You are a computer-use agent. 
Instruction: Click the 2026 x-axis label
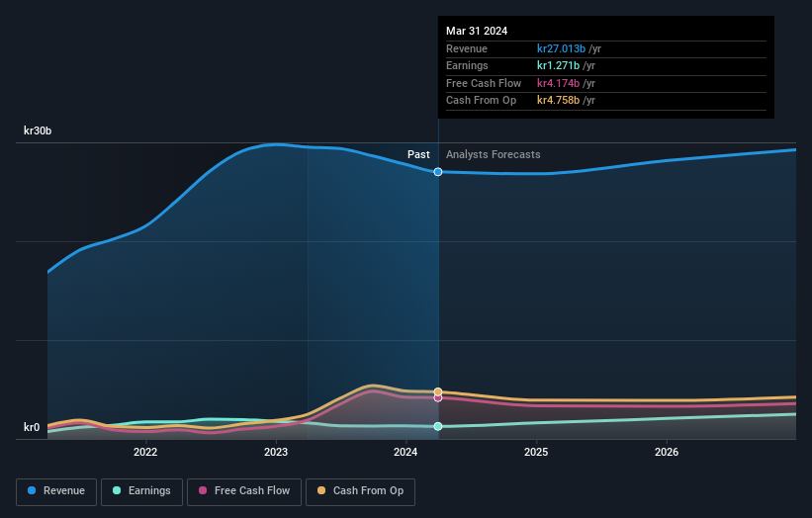(x=667, y=453)
